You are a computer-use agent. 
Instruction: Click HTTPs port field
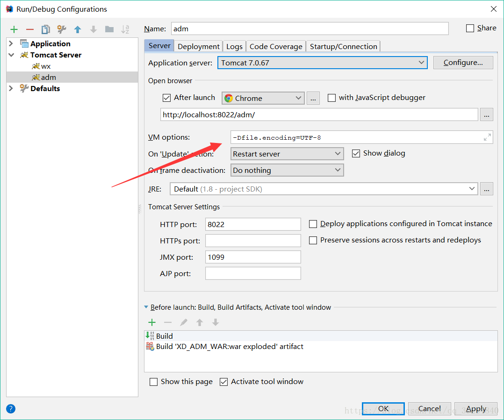[253, 241]
